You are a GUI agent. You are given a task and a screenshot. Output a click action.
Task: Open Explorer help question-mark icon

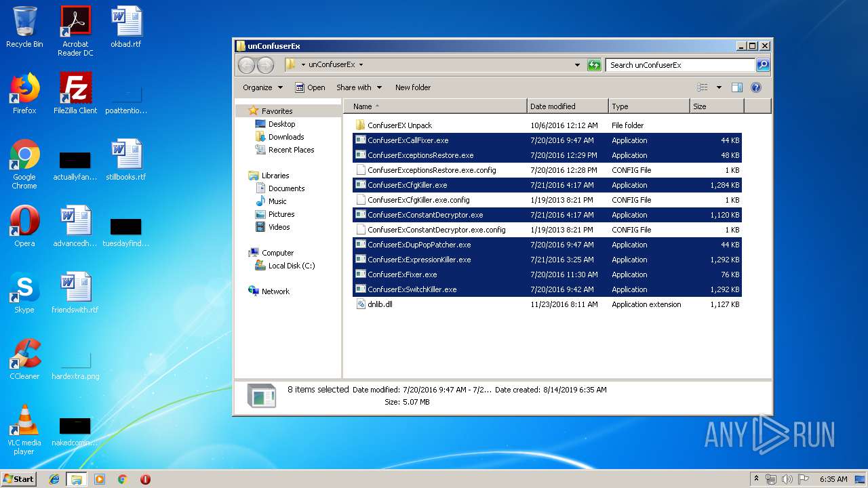click(756, 87)
